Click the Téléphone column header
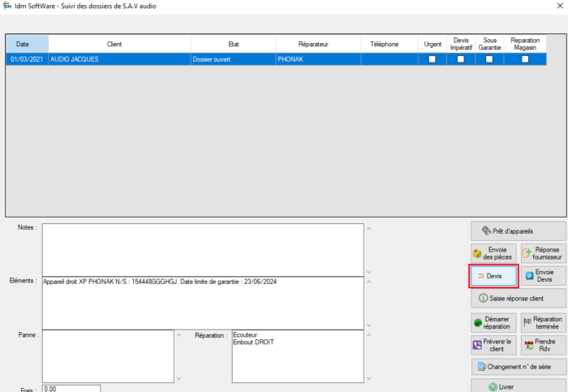The width and height of the screenshot is (568, 392). point(389,44)
